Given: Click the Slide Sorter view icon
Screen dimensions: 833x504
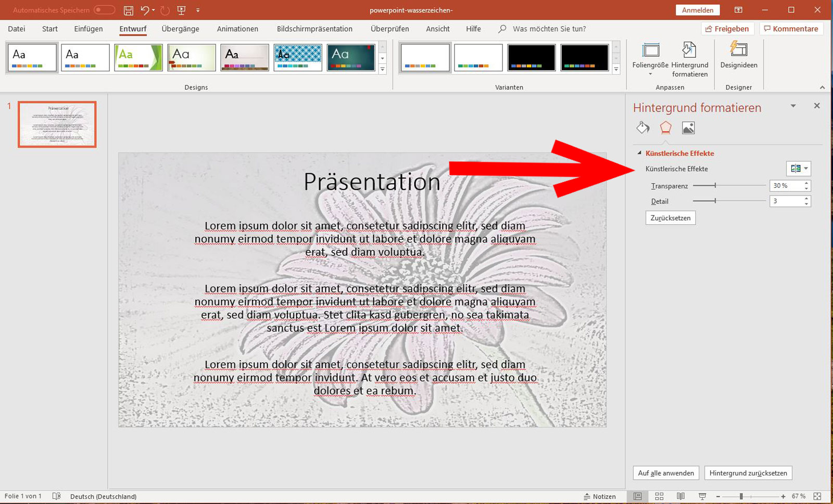Looking at the screenshot, I should coord(659,496).
